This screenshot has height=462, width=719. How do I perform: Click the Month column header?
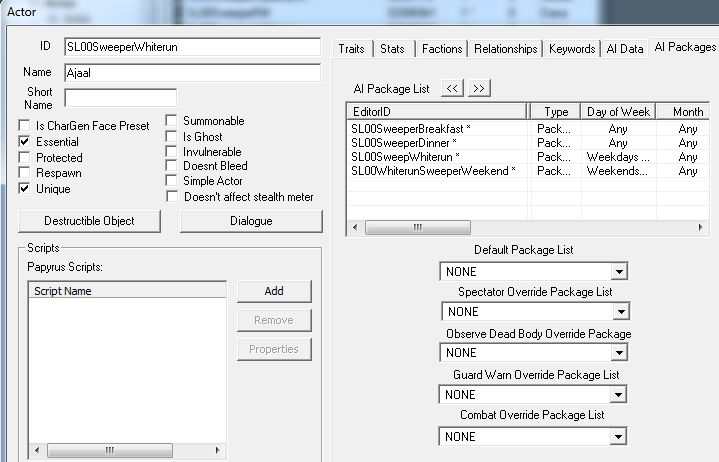(683, 112)
